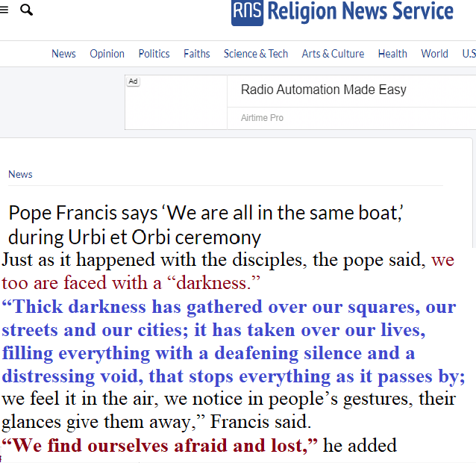Click the News category label above headline
Image resolution: width=476 pixels, height=463 pixels.
(x=20, y=174)
